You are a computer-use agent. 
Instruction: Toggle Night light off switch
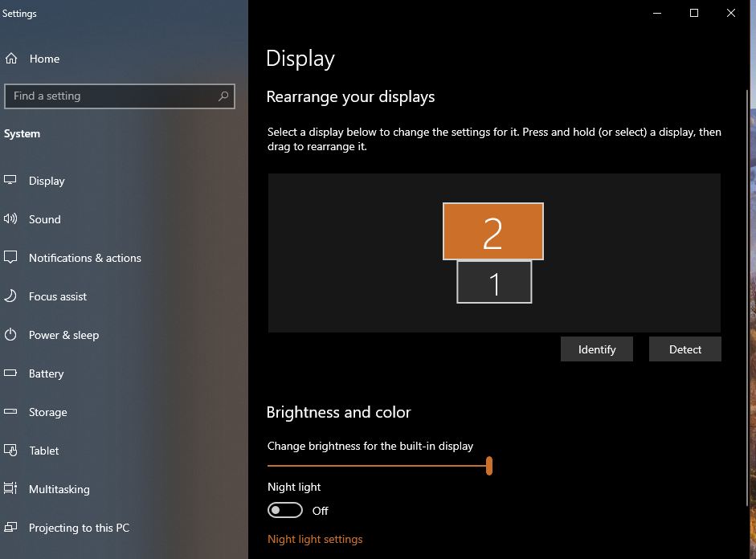click(x=285, y=510)
